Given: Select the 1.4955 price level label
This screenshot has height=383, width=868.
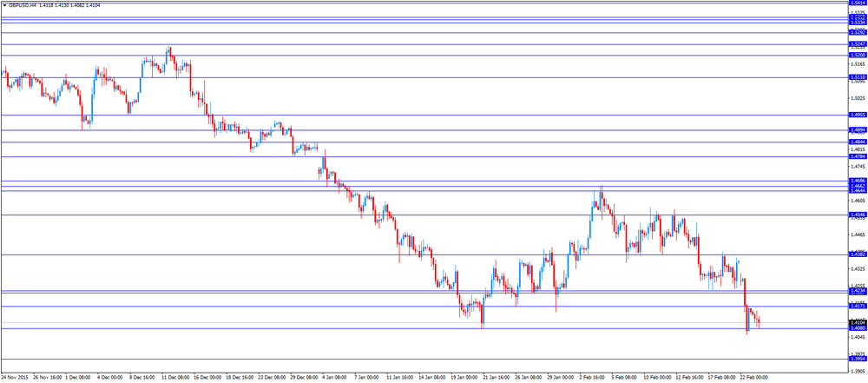Looking at the screenshot, I should click(x=857, y=115).
